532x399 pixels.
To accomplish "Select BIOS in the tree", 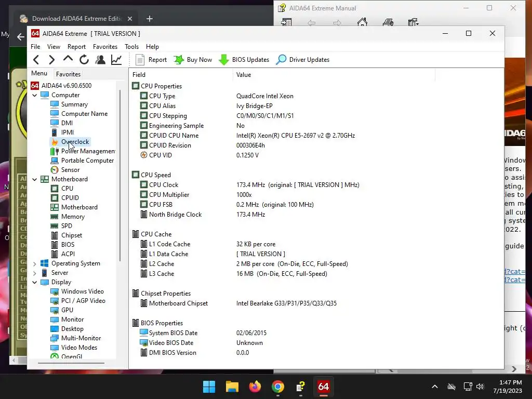I will 62,244.
